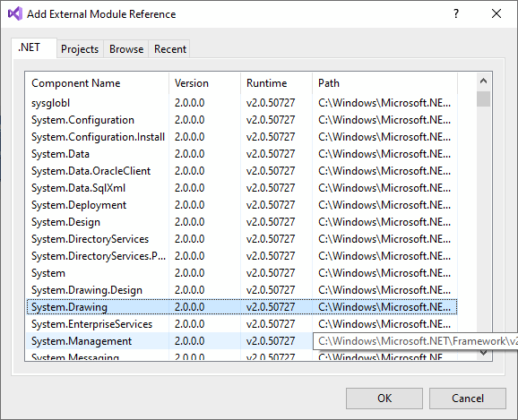Select System.Data.OracleClient row
This screenshot has width=518, height=420.
point(242,171)
